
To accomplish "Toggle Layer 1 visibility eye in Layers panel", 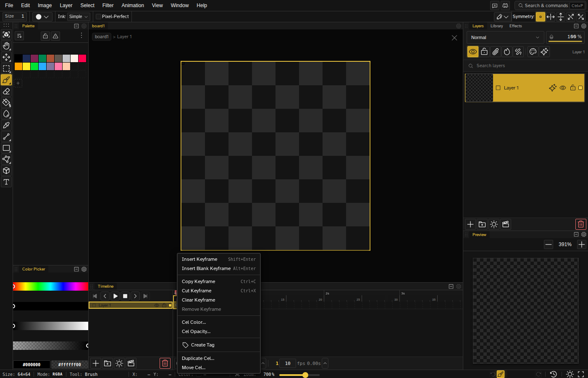I will pyautogui.click(x=563, y=88).
